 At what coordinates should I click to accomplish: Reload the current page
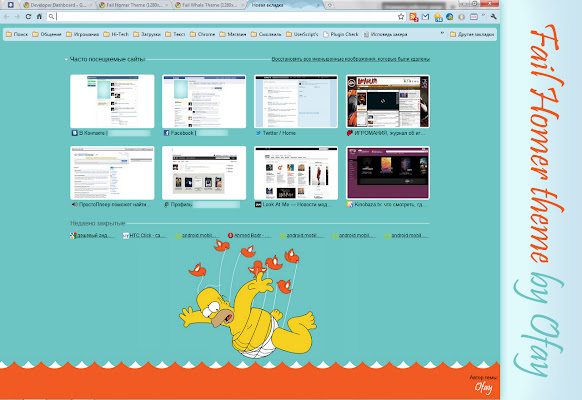coord(28,16)
